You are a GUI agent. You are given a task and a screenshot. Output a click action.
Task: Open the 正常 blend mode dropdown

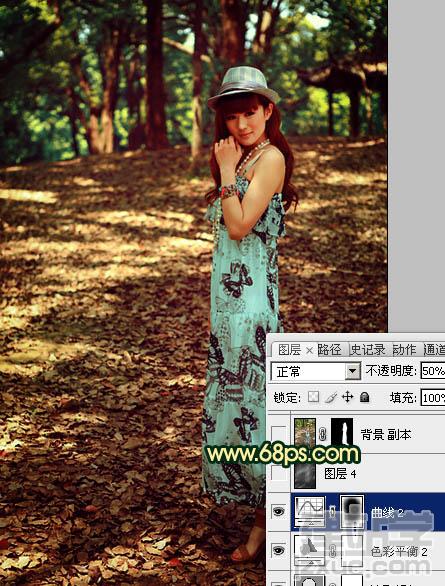coord(316,371)
